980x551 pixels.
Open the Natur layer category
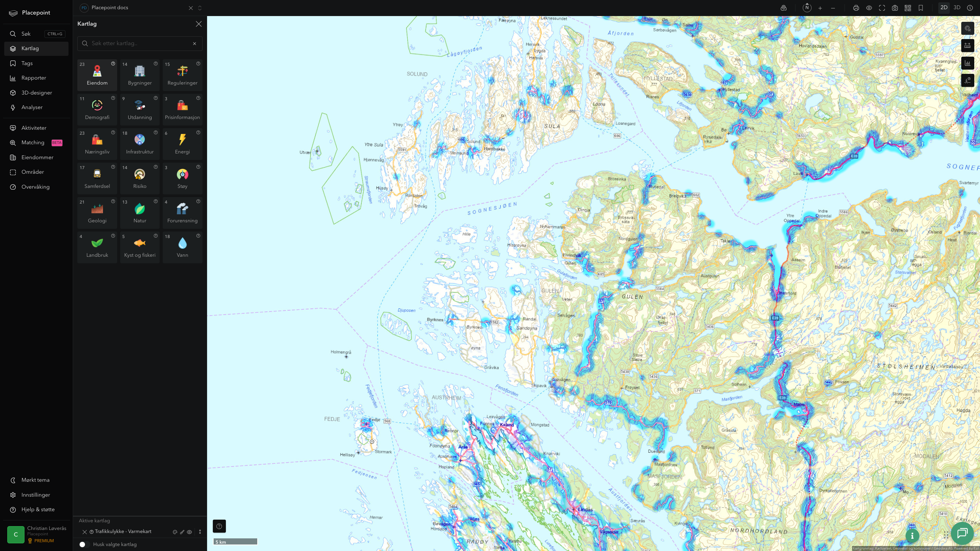click(x=140, y=213)
